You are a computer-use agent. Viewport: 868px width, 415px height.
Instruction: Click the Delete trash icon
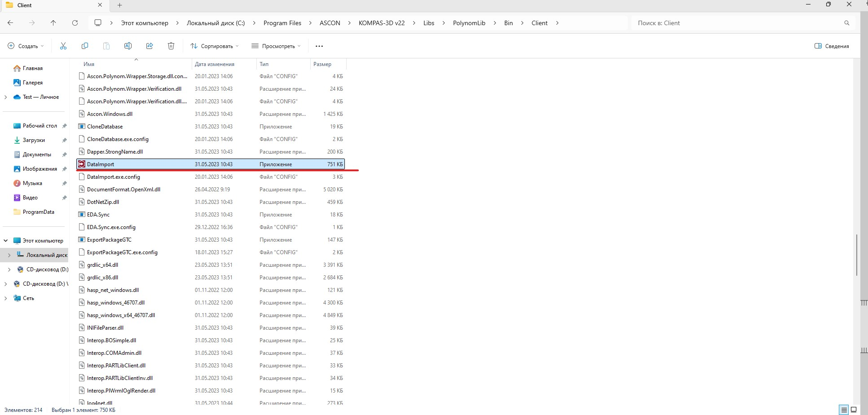[171, 46]
